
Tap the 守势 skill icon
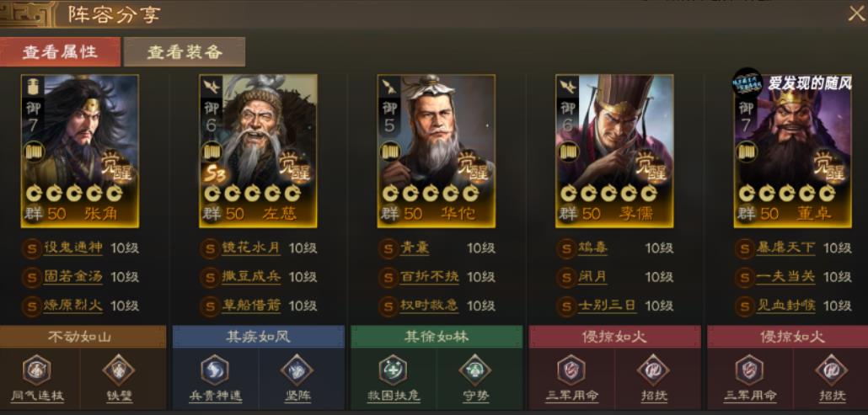tap(475, 370)
